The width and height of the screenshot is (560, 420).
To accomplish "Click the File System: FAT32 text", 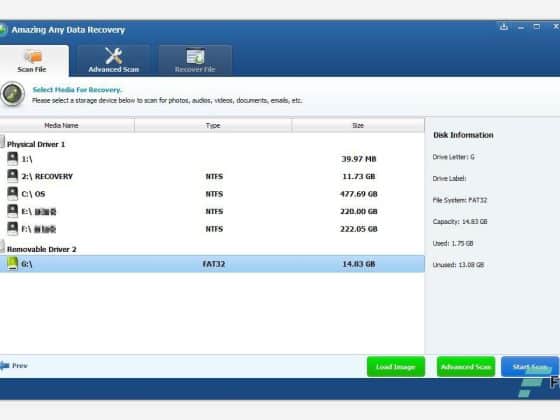I will (460, 200).
